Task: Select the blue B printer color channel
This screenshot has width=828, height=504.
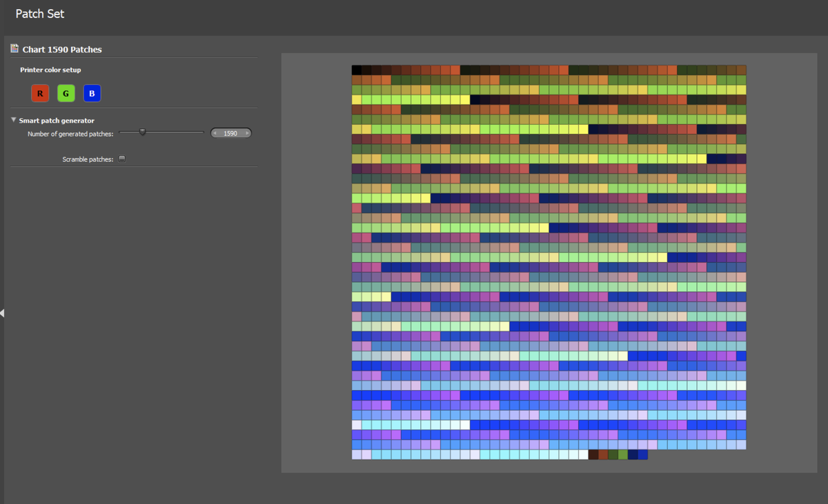Action: click(92, 93)
